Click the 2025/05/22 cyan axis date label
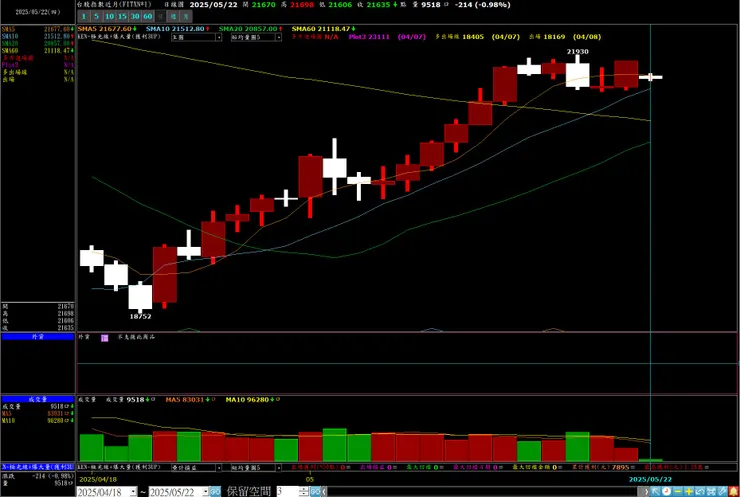The image size is (740, 497). pyautogui.click(x=650, y=479)
